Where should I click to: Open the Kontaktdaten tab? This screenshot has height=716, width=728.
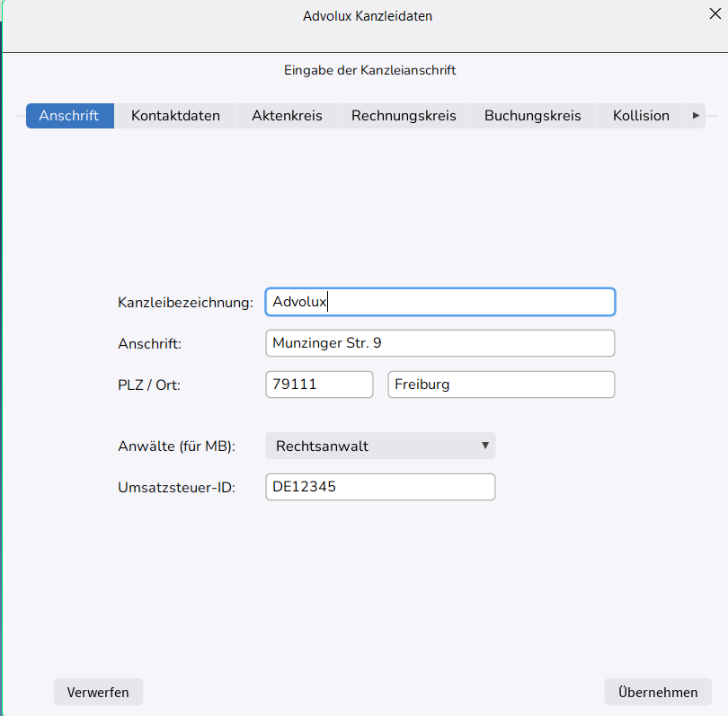(x=175, y=116)
